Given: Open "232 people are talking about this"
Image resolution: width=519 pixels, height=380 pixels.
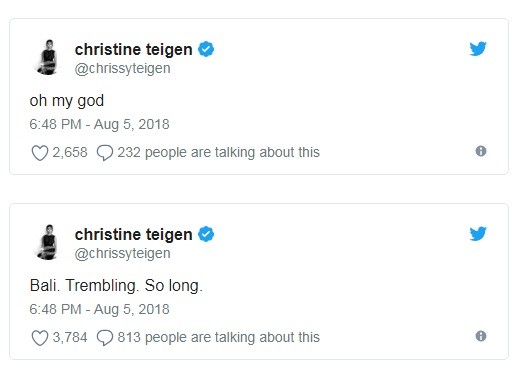Looking at the screenshot, I should [x=218, y=152].
